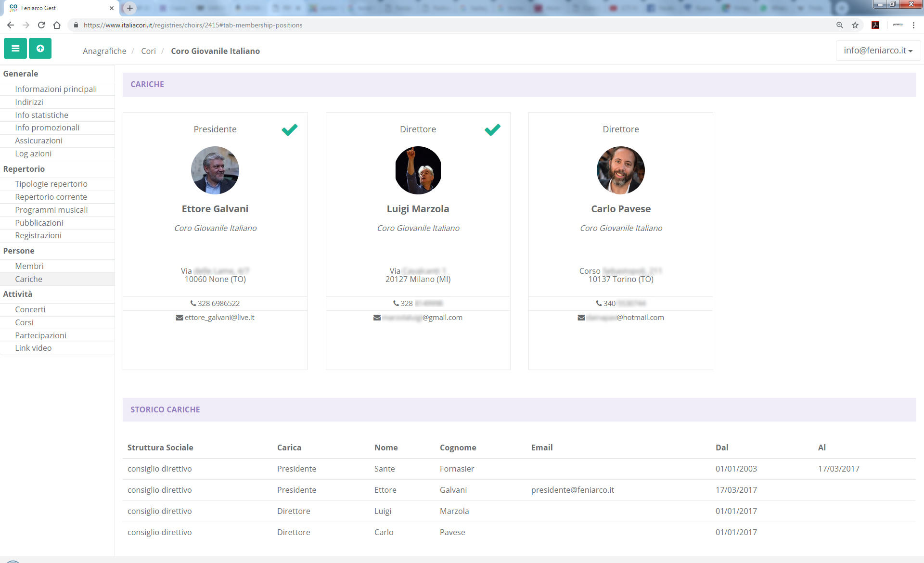924x563 pixels.
Task: Click Ettore Galvani's profile photo
Action: click(x=215, y=170)
